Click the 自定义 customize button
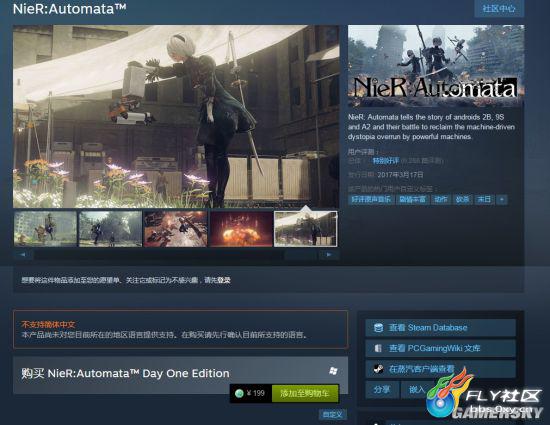 coord(332,415)
